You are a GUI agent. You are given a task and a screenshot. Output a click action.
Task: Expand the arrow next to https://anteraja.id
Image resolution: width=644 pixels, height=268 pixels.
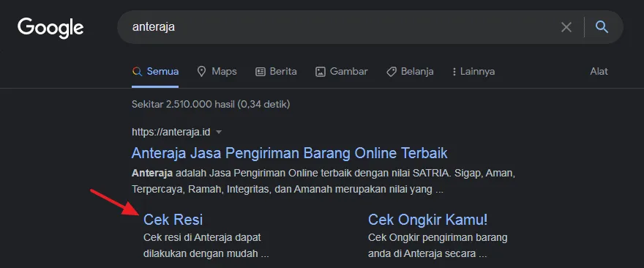tap(219, 133)
